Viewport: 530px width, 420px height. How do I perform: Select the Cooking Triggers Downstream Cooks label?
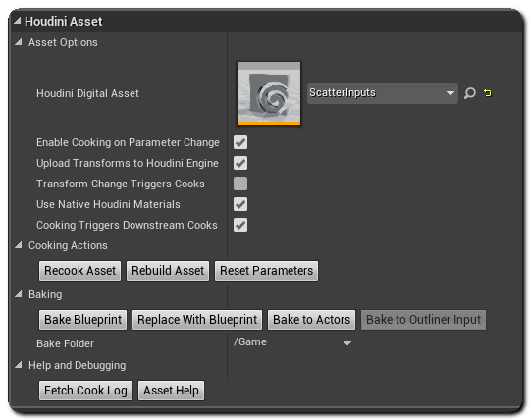click(x=127, y=225)
